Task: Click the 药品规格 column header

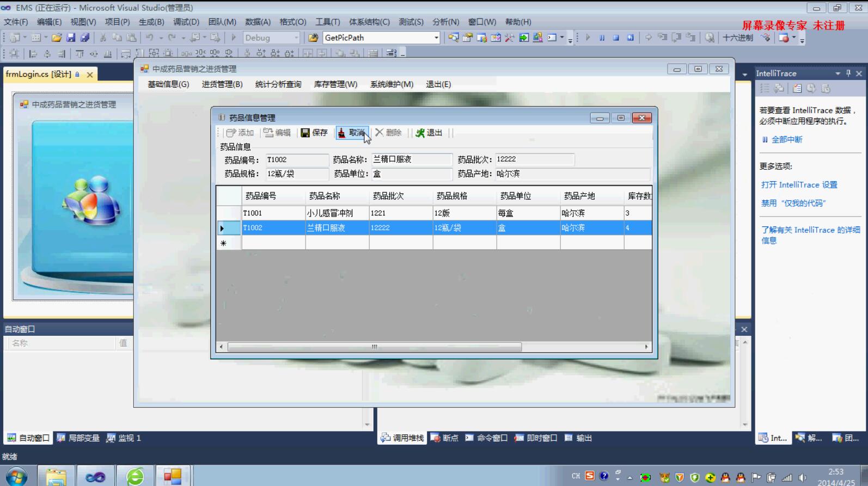Action: (464, 196)
